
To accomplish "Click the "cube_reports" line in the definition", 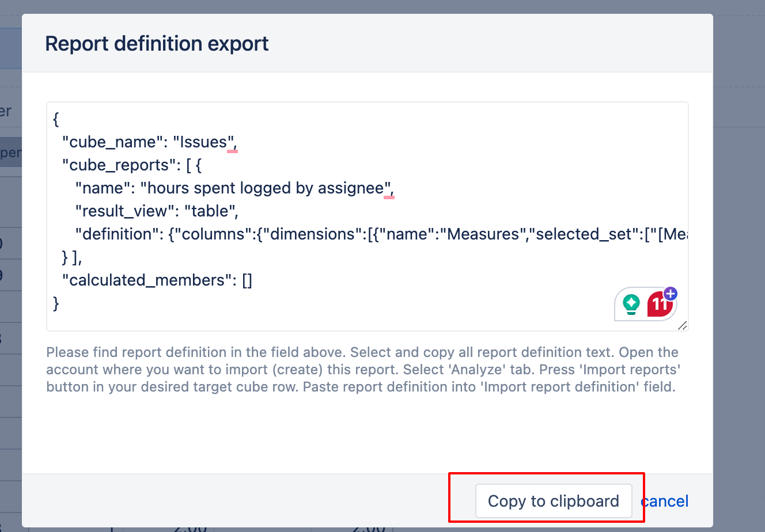I will tap(131, 165).
